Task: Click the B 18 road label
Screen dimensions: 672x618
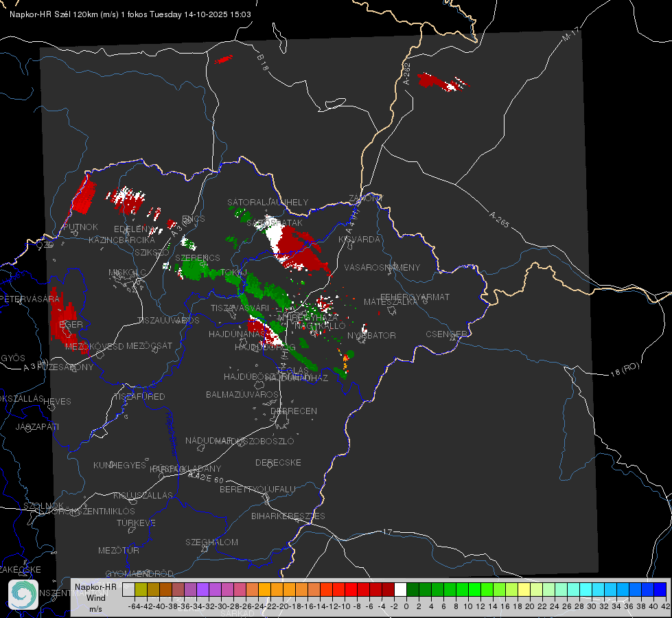Action: click(263, 62)
